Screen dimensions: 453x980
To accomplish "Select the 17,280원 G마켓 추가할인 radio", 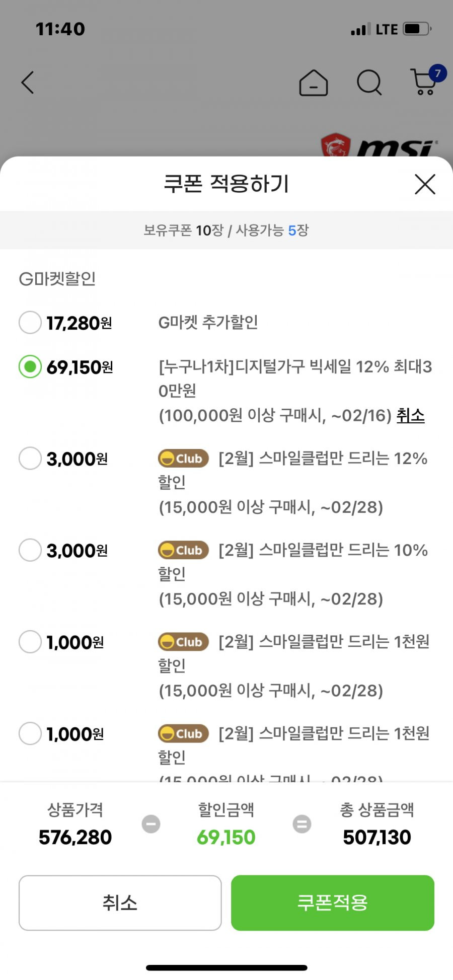I will [x=30, y=322].
